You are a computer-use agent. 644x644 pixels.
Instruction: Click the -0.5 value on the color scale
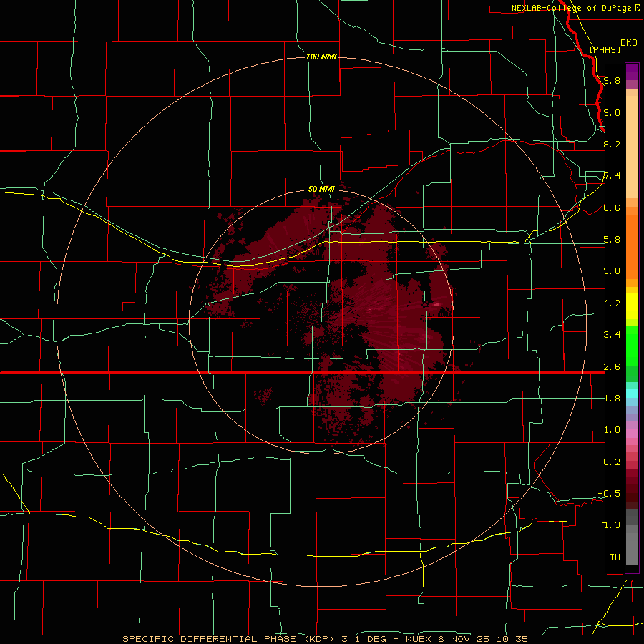pyautogui.click(x=609, y=494)
